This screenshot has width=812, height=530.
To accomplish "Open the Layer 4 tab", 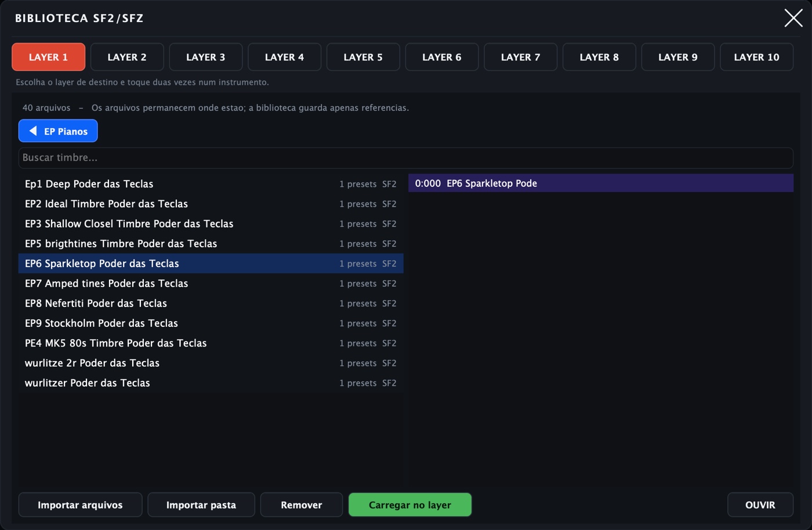I will coord(284,57).
